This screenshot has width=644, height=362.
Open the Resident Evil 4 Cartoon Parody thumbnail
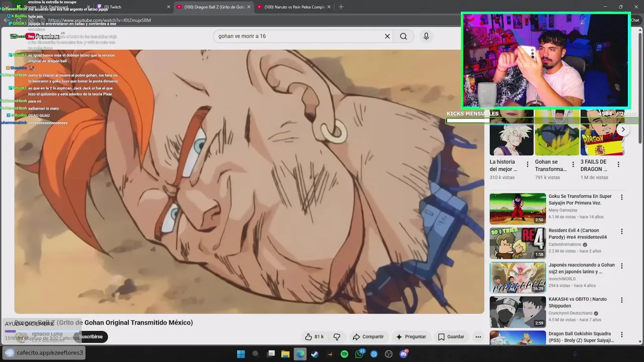pos(518,243)
